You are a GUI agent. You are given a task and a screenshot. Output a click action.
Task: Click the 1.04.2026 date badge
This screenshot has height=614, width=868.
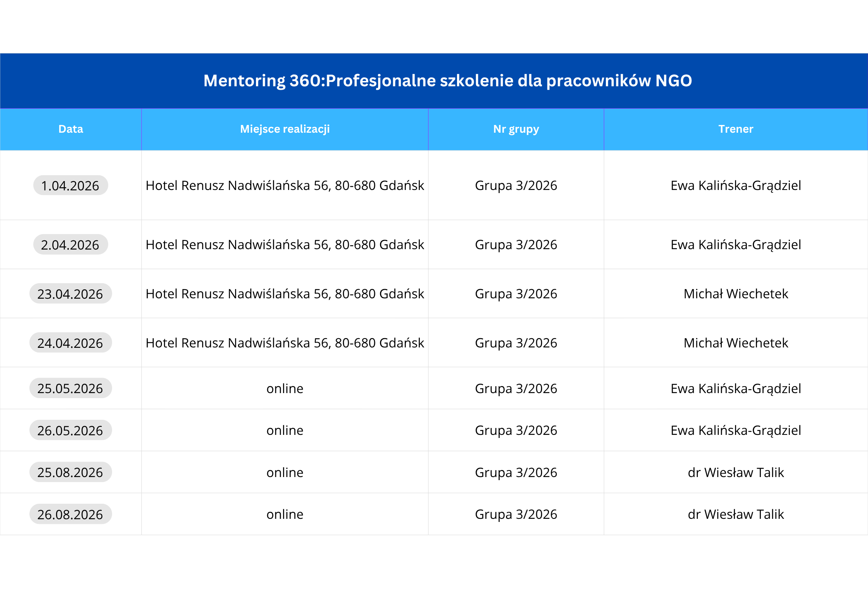(70, 186)
